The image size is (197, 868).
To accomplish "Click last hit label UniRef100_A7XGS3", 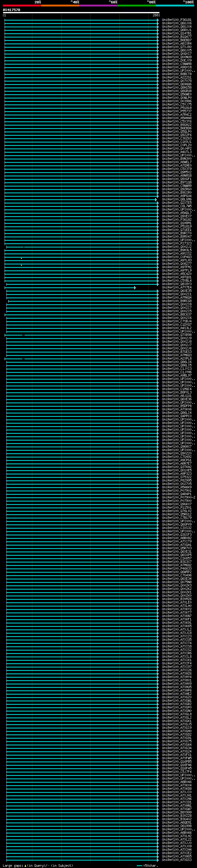I will click(177, 860).
